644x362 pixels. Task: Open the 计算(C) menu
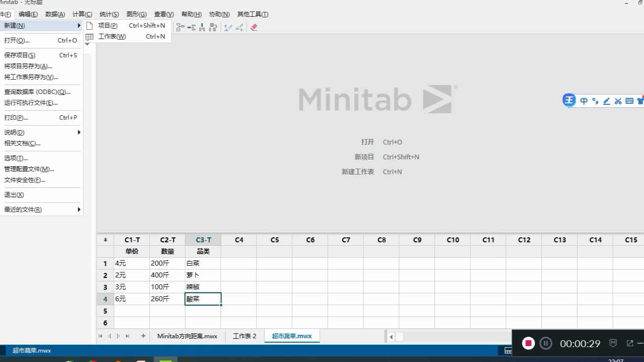click(82, 14)
